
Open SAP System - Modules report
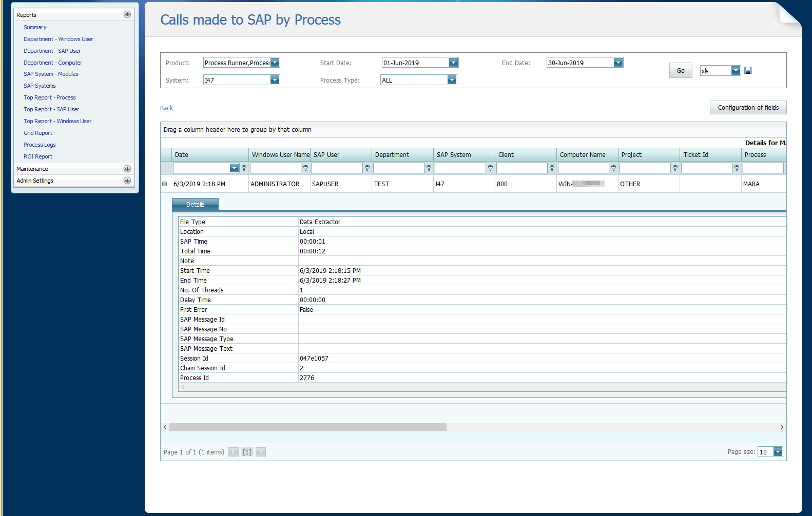[x=51, y=74]
